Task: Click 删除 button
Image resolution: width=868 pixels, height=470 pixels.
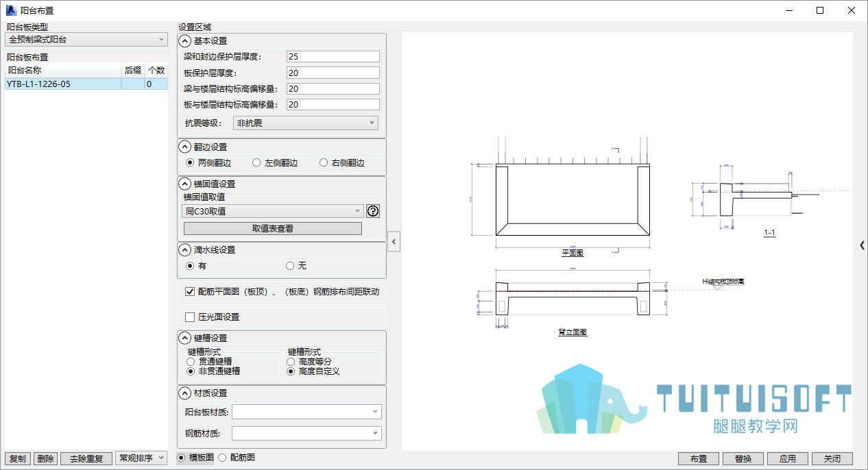Action: pos(45,458)
